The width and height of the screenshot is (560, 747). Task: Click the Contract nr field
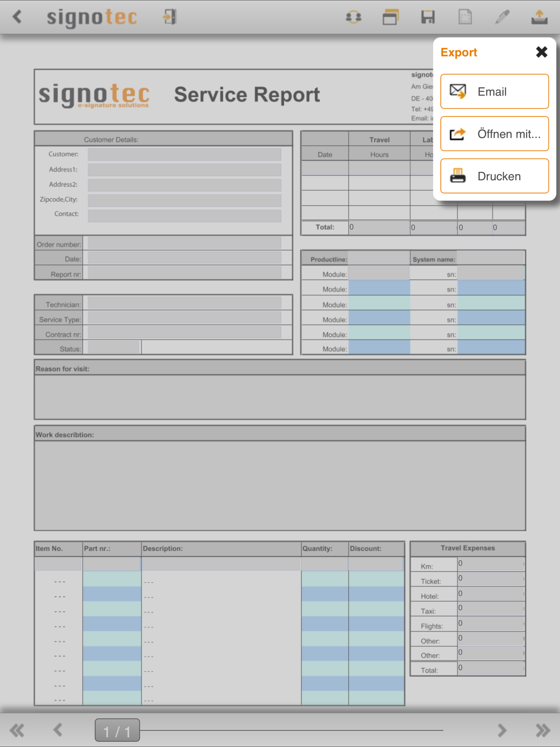point(184,333)
